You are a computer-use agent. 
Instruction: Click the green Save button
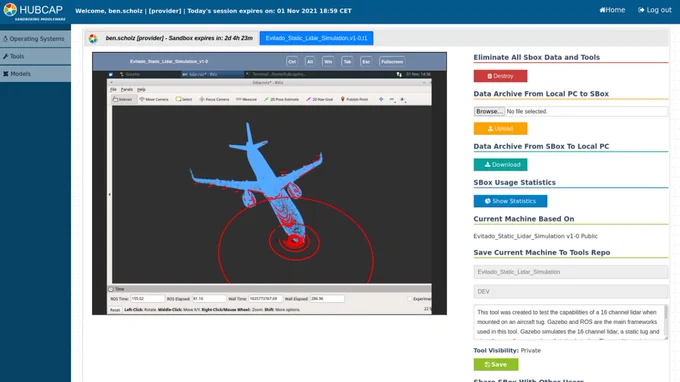pos(496,365)
